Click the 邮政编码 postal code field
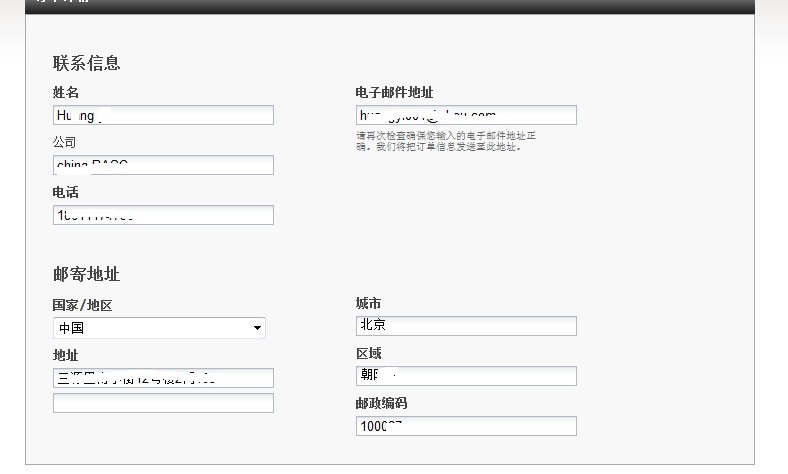Screen dimensions: 788x474 (x=466, y=426)
